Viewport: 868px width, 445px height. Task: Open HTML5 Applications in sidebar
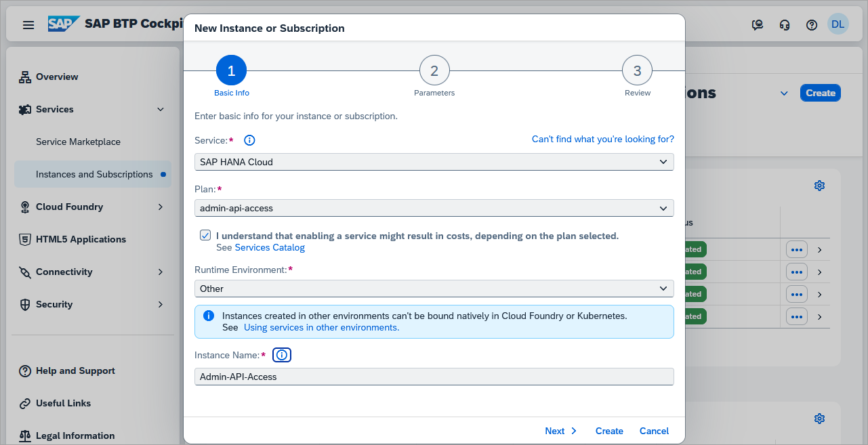click(x=81, y=240)
